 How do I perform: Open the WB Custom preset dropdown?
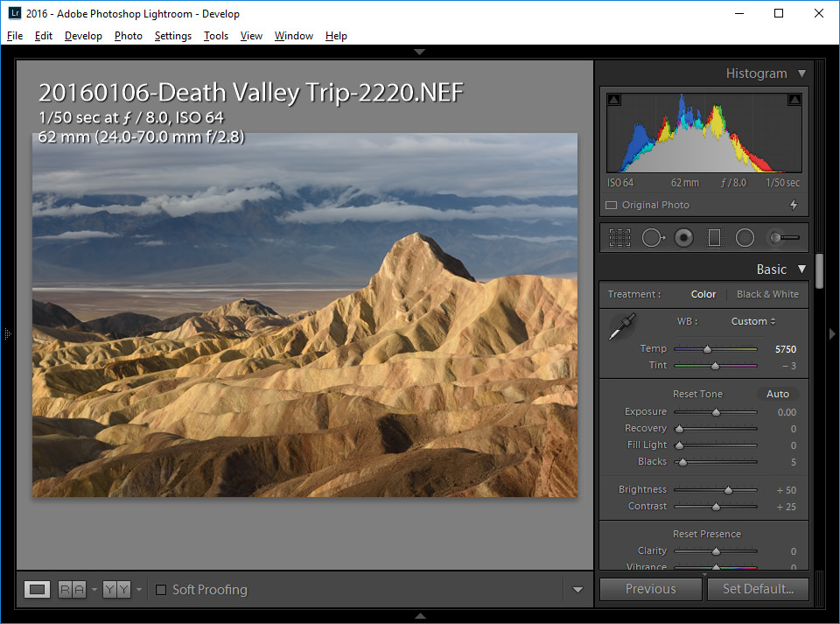click(x=753, y=321)
